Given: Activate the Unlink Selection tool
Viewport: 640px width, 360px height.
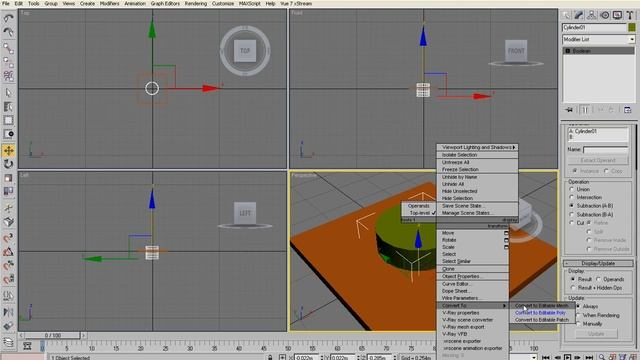Looking at the screenshot, I should point(8,62).
